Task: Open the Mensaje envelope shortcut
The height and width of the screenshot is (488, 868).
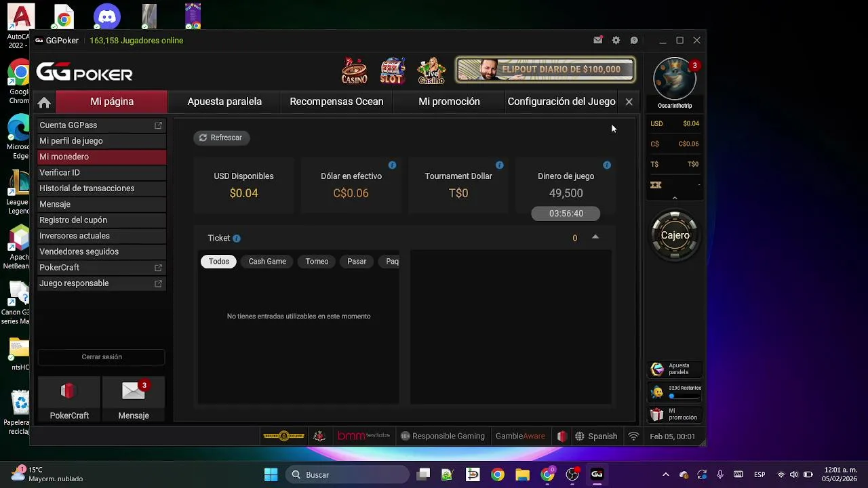Action: 134,400
